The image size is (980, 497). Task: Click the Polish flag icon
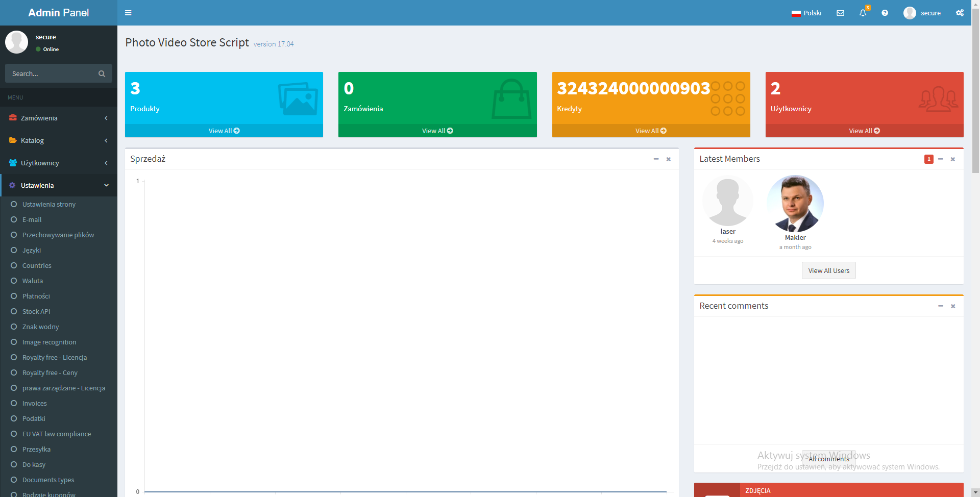click(x=796, y=13)
